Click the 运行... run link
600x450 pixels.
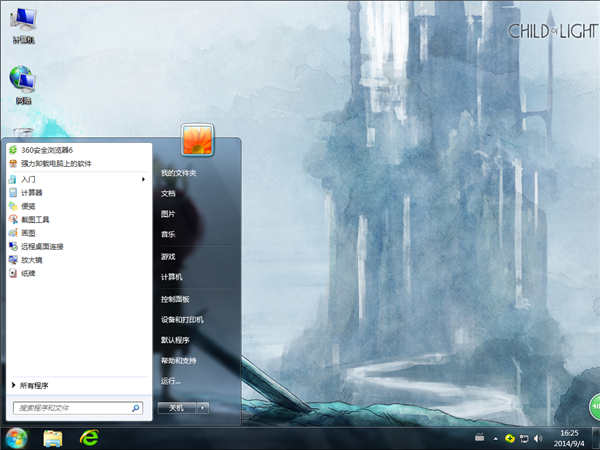[x=171, y=381]
